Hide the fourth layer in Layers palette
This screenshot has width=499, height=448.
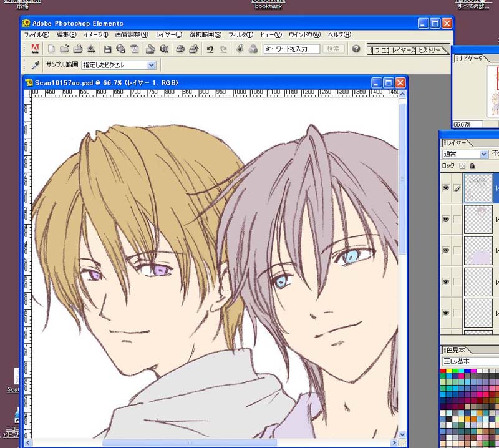(x=446, y=281)
